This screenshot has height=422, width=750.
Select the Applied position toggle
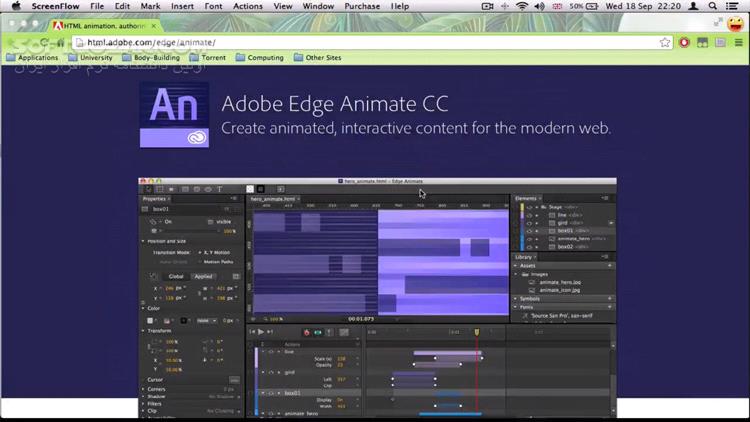pos(203,276)
